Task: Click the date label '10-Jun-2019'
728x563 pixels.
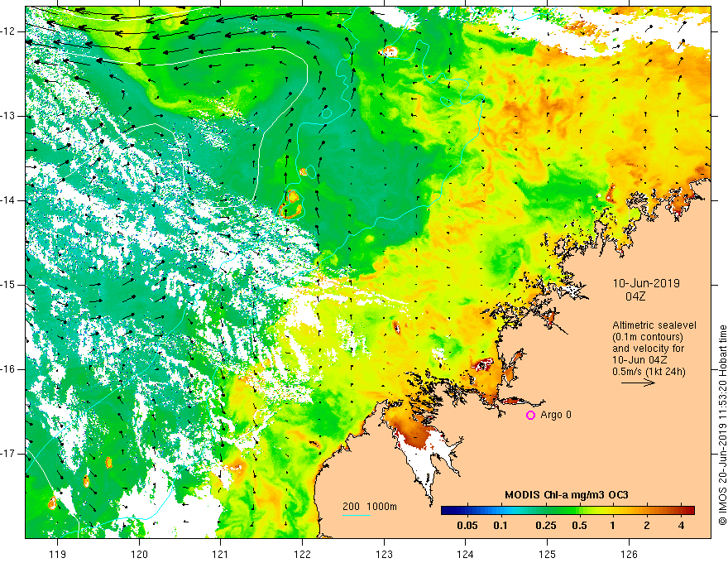Action: (x=646, y=283)
